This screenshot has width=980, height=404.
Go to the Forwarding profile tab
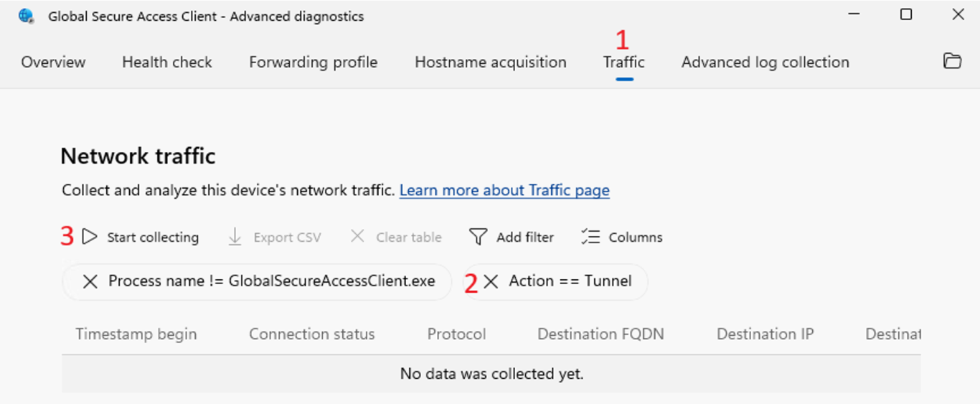[314, 62]
